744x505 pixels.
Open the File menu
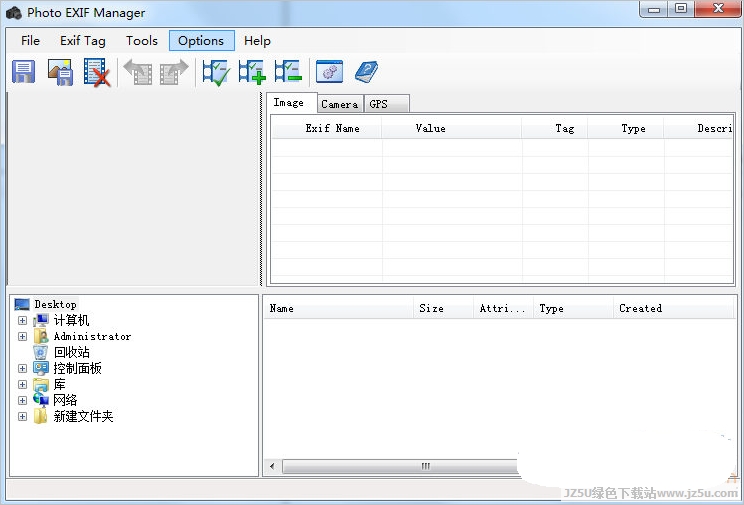pos(30,41)
